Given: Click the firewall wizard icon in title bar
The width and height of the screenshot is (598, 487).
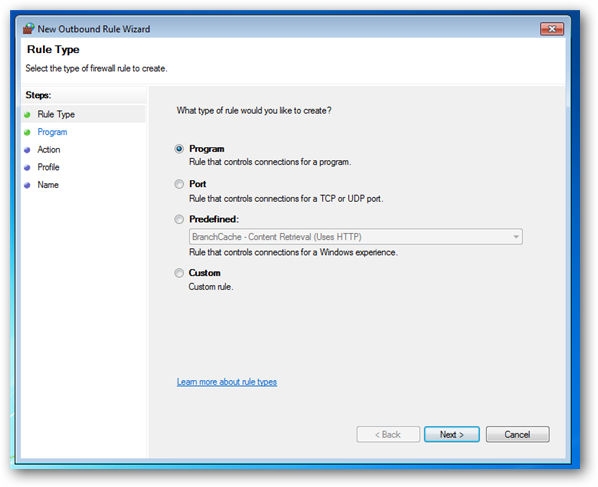Looking at the screenshot, I should (x=29, y=29).
